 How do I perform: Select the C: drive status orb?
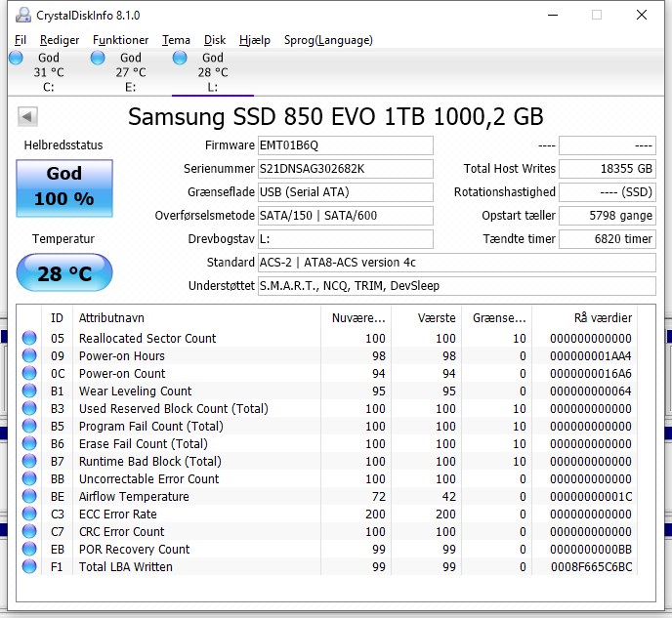click(x=16, y=58)
